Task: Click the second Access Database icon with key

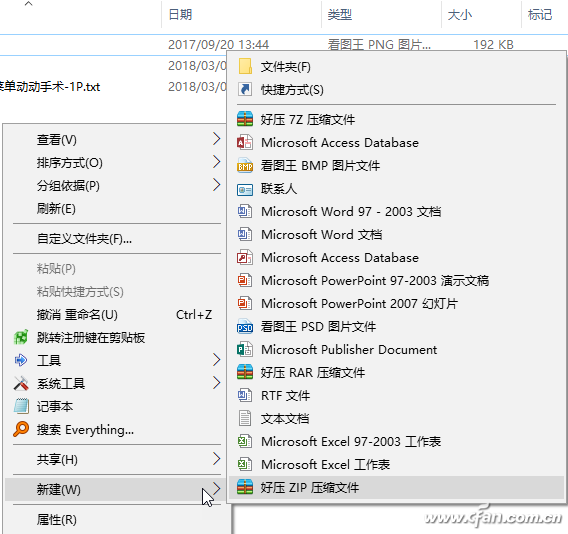Action: pos(245,258)
